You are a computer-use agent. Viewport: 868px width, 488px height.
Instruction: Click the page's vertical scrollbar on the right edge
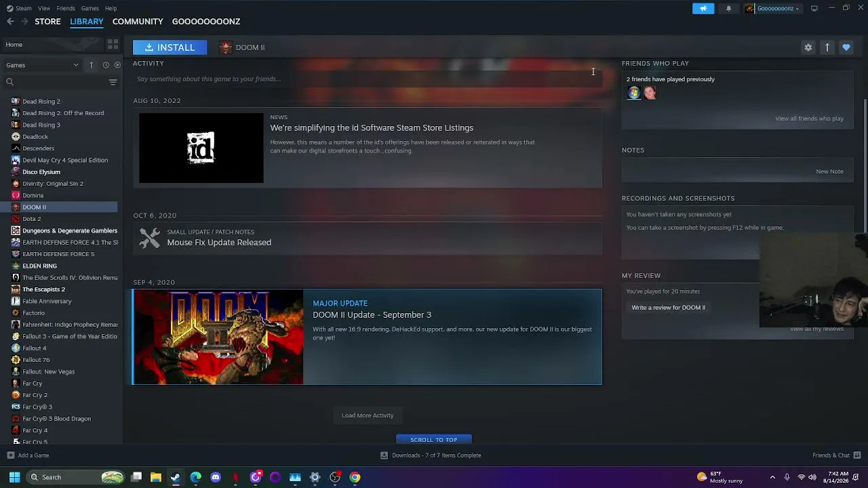pyautogui.click(x=865, y=166)
